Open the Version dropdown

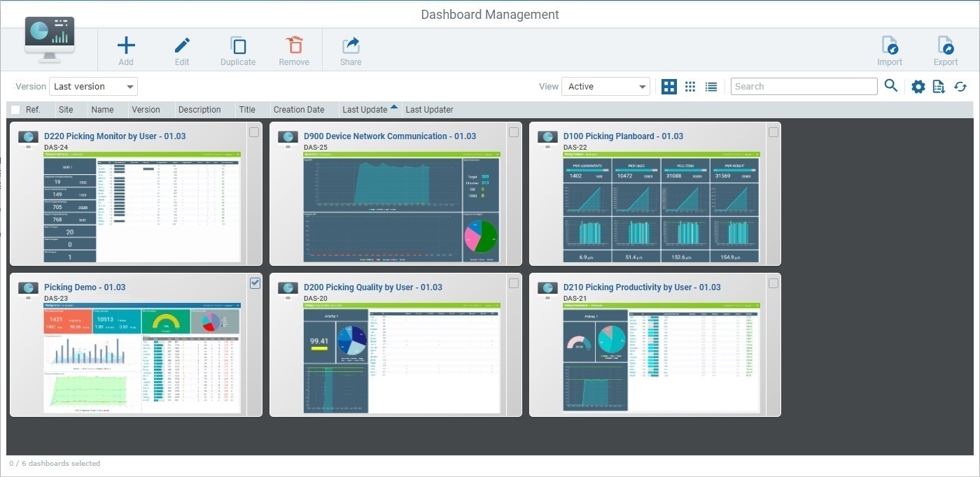[92, 86]
